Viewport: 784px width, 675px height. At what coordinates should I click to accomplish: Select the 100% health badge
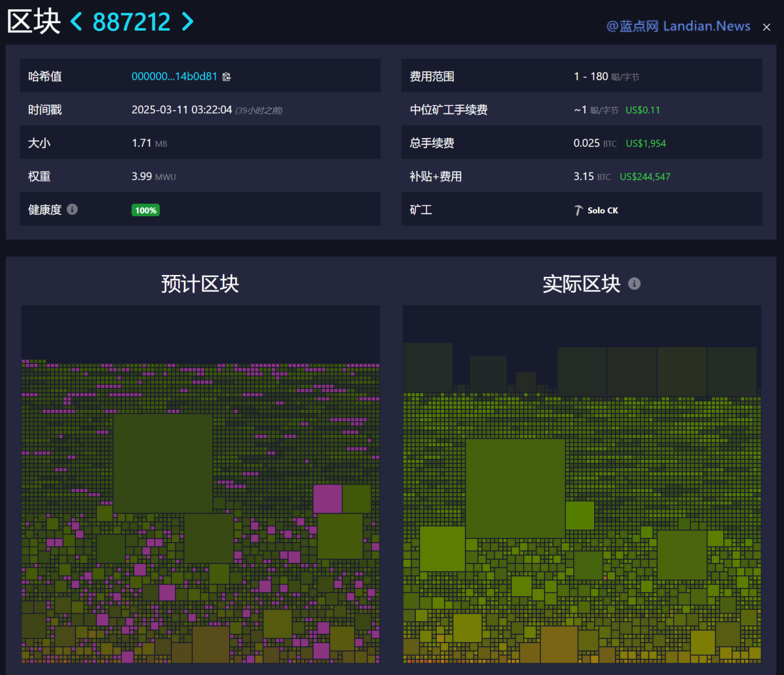pos(146,210)
